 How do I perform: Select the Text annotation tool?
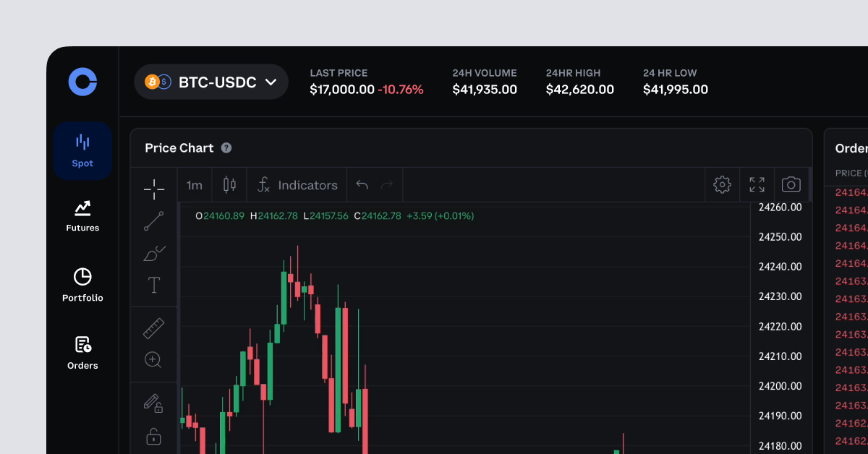click(153, 285)
